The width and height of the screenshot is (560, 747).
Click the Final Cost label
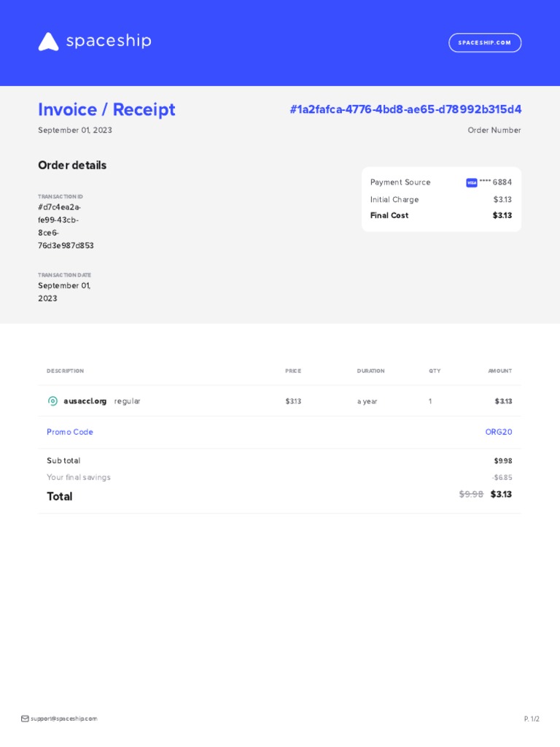tap(389, 215)
